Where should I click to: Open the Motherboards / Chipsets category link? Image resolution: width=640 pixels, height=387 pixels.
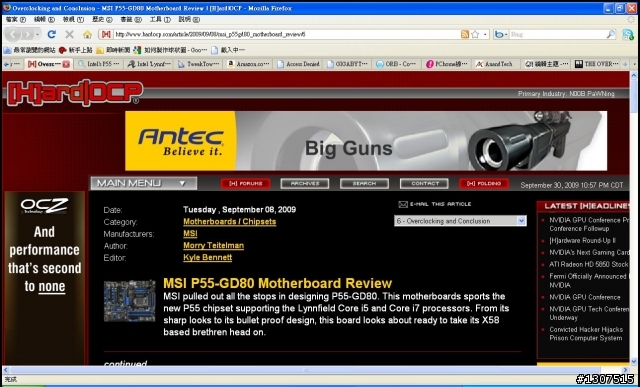[229, 222]
